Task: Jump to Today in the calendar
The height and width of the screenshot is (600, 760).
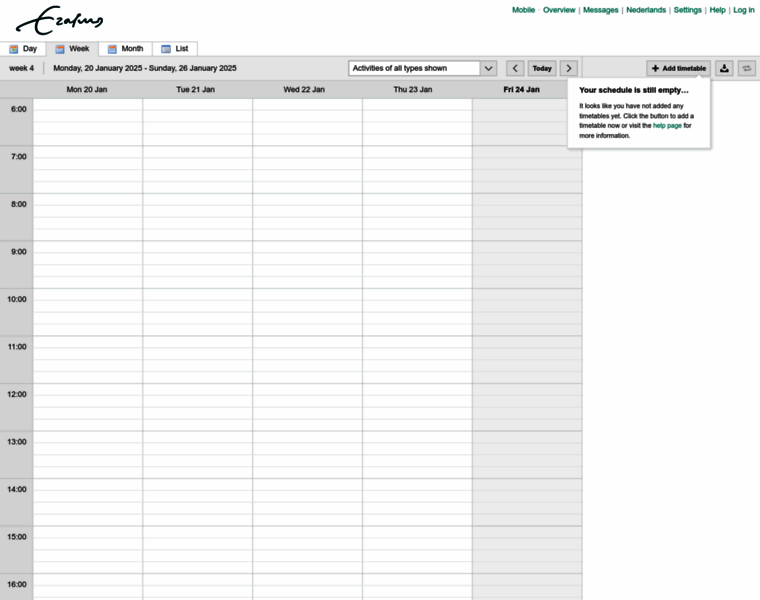Action: click(542, 68)
